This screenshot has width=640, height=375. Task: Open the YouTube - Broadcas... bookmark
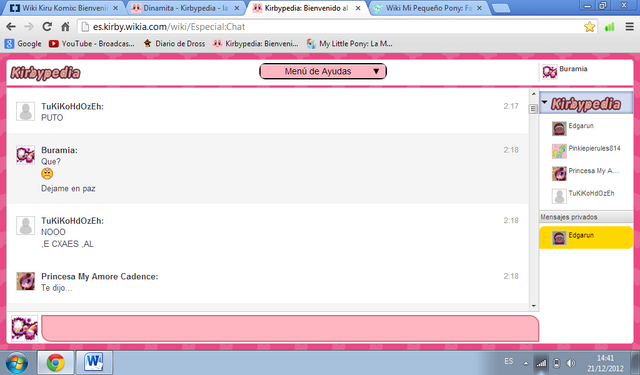91,44
